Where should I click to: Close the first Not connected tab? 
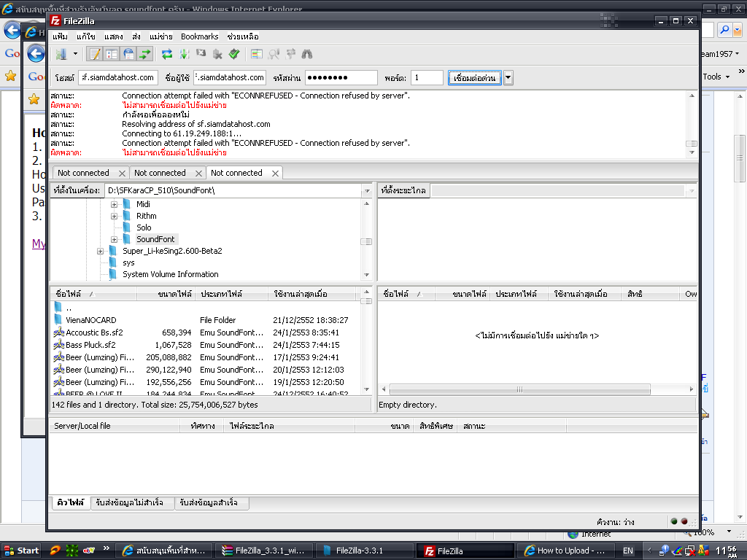click(122, 174)
